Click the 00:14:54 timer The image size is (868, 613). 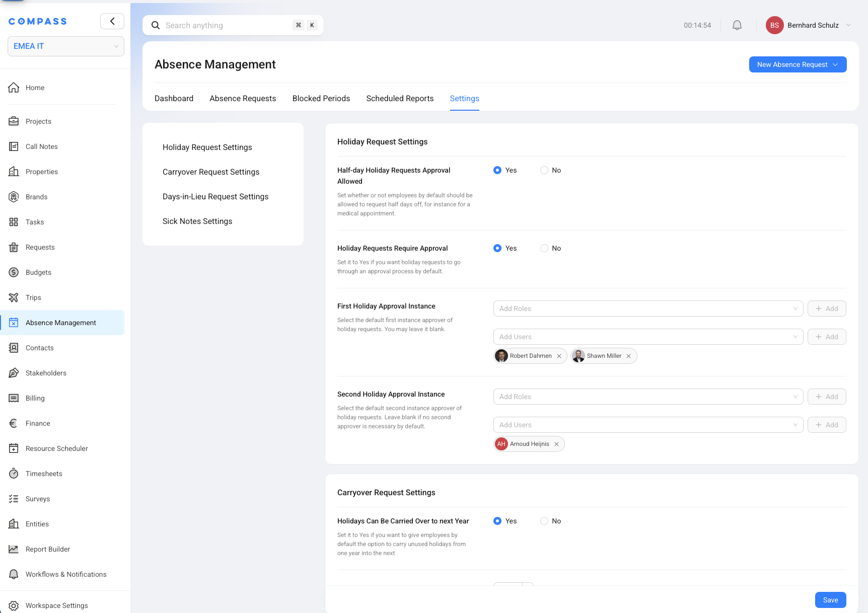tap(697, 25)
